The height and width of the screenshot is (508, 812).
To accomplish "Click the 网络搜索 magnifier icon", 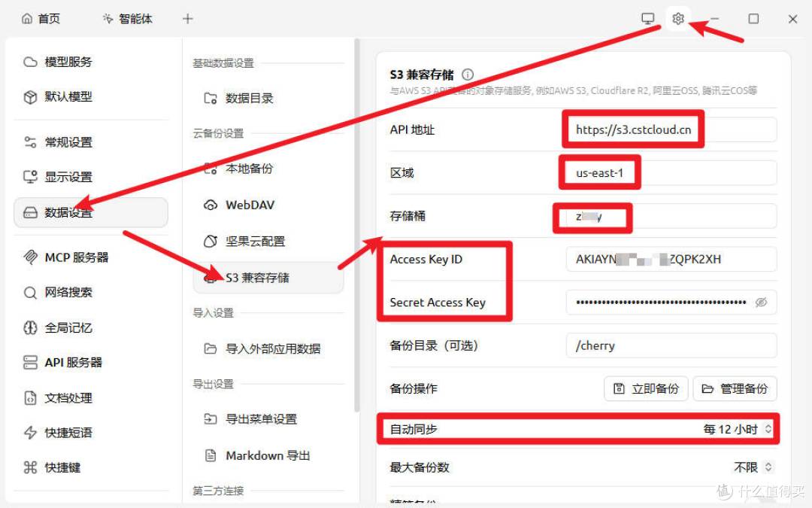I will pyautogui.click(x=30, y=293).
